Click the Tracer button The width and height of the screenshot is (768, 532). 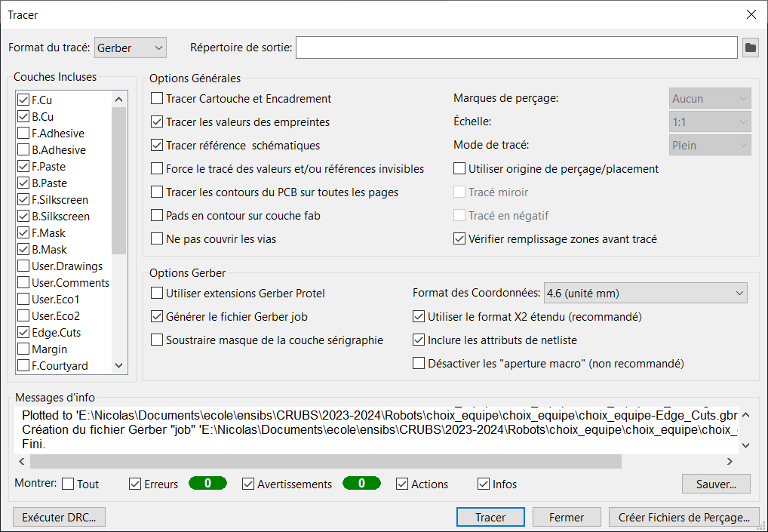(x=490, y=518)
